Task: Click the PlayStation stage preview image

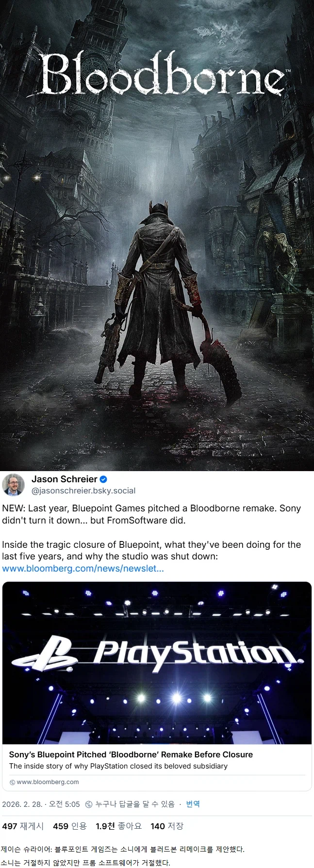Action: 157,663
